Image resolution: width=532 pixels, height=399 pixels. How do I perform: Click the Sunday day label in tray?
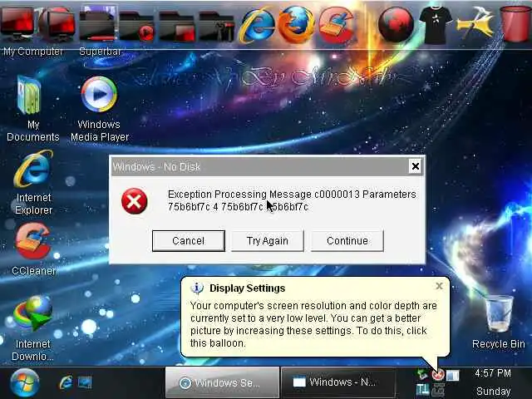pyautogui.click(x=493, y=392)
